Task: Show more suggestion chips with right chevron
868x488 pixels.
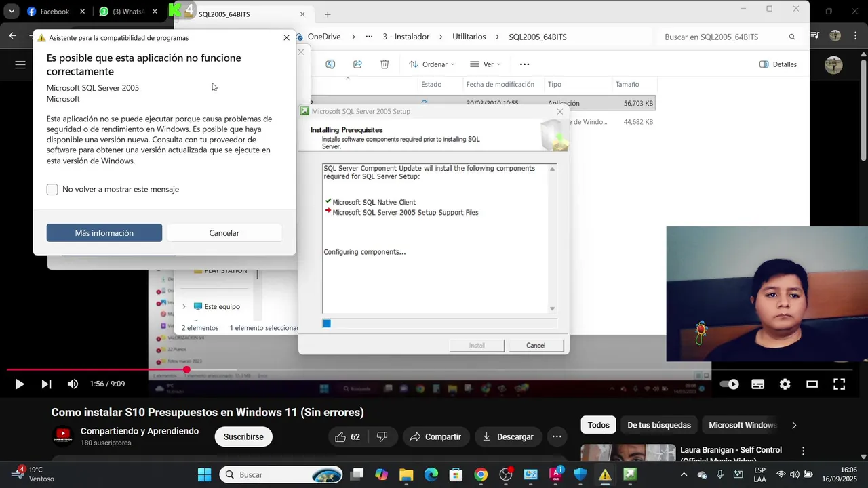Action: coord(794,425)
